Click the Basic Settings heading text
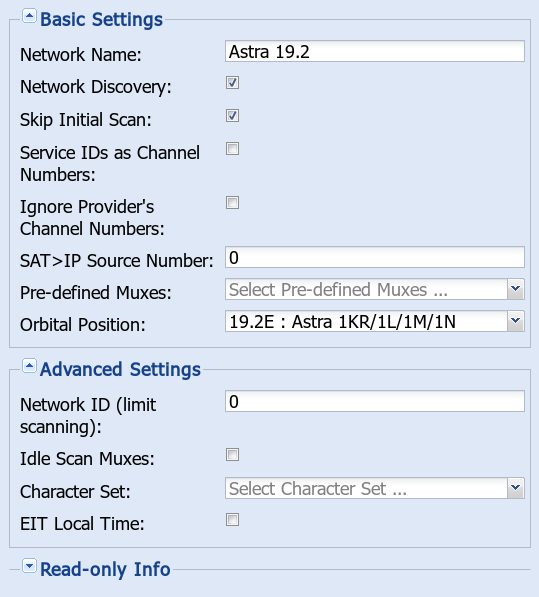This screenshot has width=539, height=597. [x=101, y=19]
